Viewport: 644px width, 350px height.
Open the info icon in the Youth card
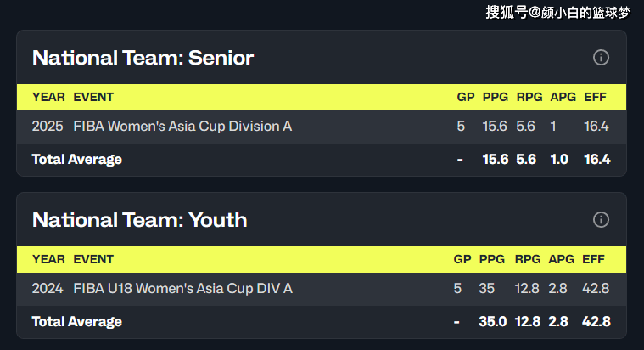pyautogui.click(x=601, y=220)
